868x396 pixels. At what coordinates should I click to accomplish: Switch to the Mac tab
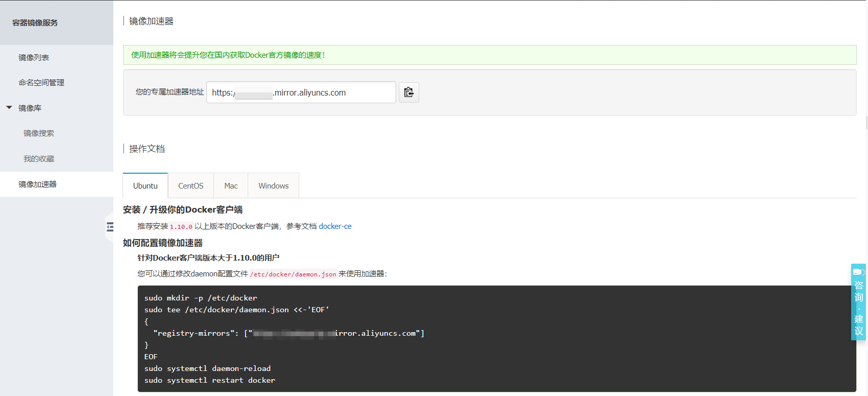[231, 185]
